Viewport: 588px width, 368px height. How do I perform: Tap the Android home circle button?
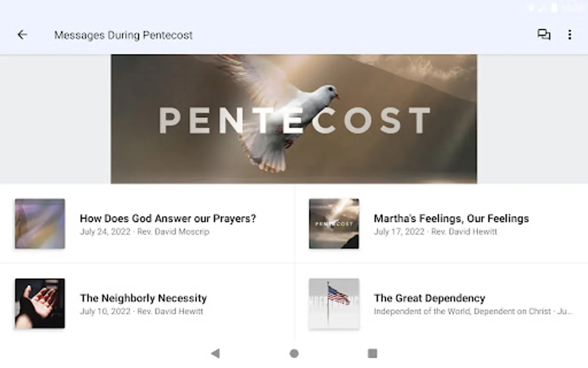pyautogui.click(x=294, y=353)
